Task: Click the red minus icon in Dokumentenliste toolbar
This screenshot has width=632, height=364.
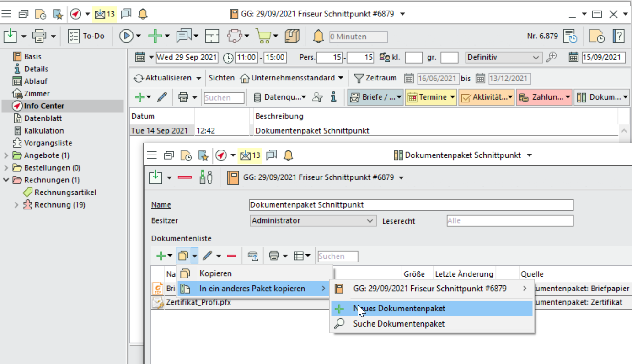Action: coord(232,256)
